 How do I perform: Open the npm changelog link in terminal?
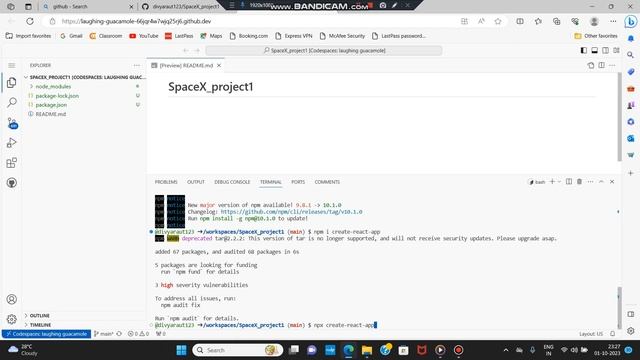[291, 212]
